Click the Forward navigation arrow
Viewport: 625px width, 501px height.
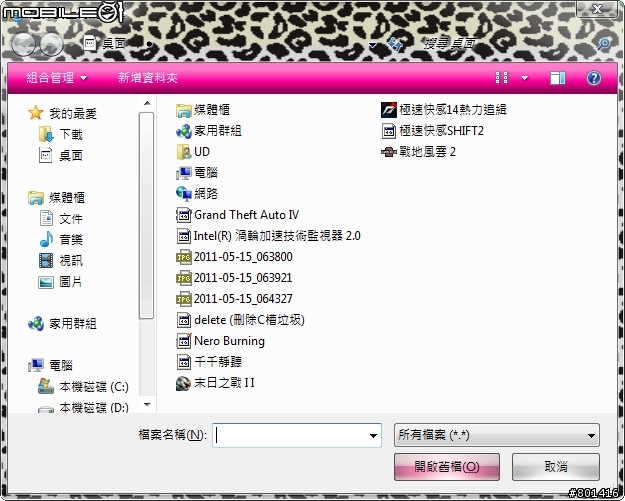pyautogui.click(x=52, y=43)
